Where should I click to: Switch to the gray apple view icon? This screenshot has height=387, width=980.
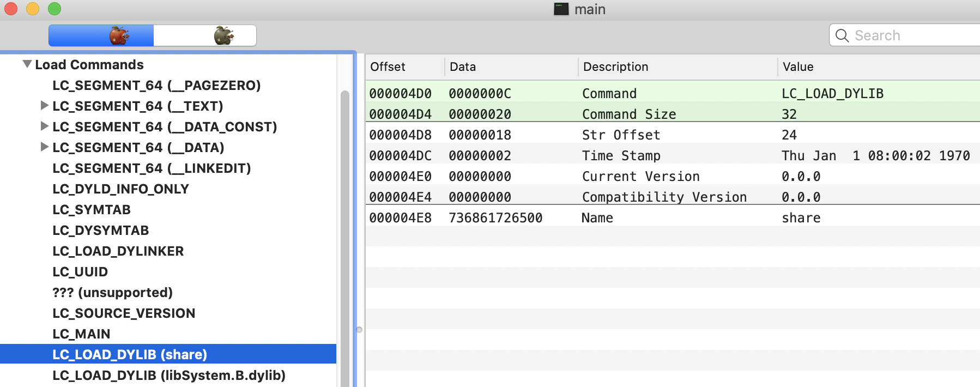[x=223, y=35]
